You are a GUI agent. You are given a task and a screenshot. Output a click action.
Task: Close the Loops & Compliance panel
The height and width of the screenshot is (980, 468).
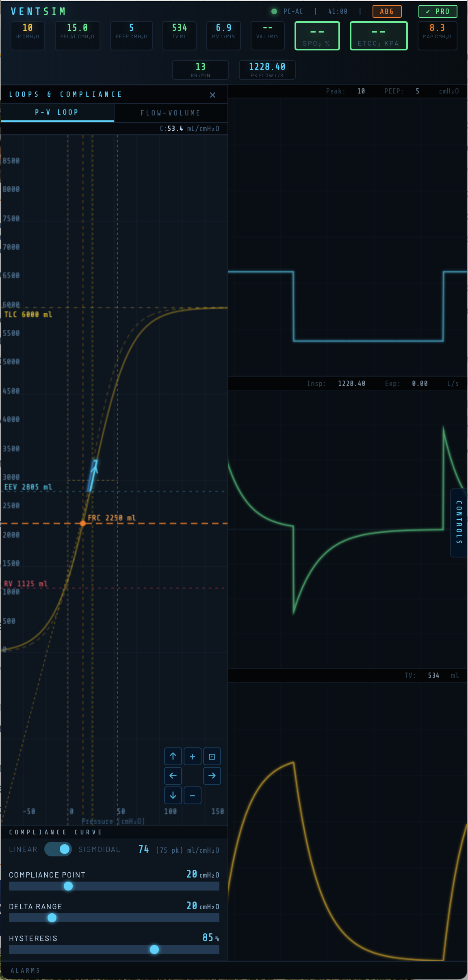[212, 95]
